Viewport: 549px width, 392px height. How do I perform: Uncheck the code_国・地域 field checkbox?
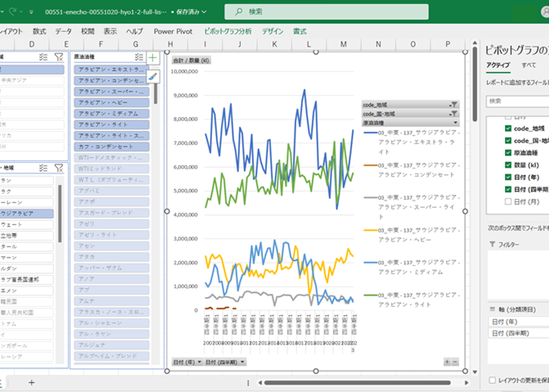tap(508, 141)
